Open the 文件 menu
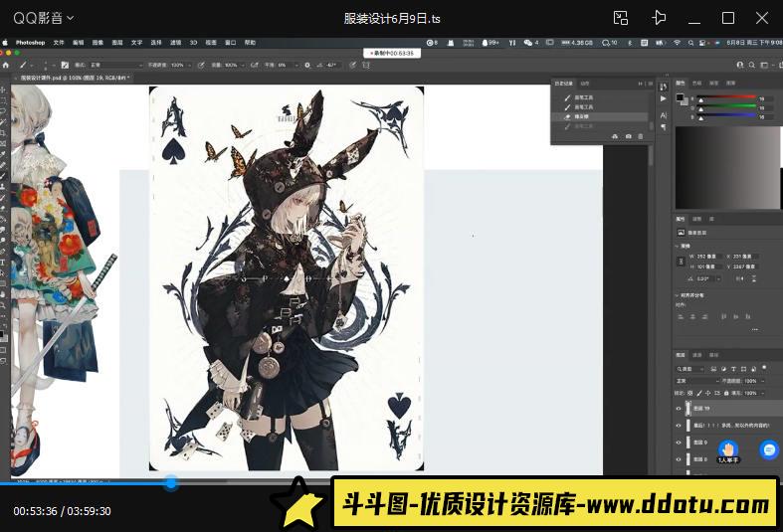This screenshot has width=783, height=532. (x=59, y=43)
